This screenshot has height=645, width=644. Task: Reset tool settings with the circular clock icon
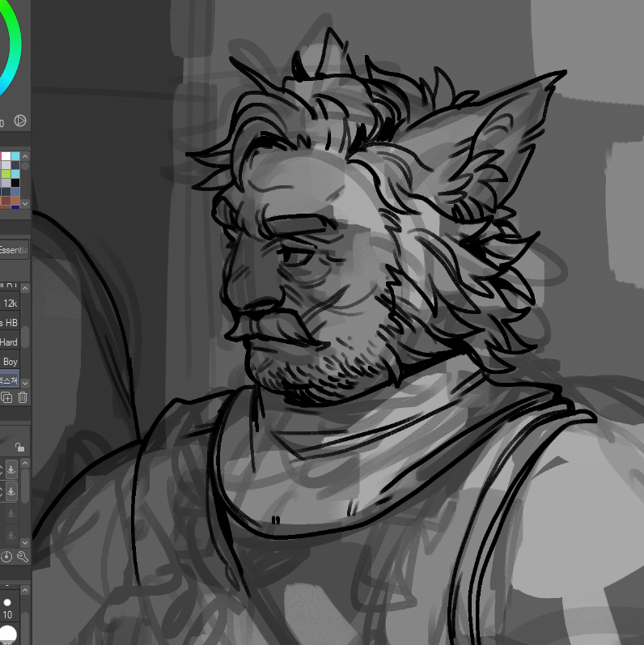[6, 556]
